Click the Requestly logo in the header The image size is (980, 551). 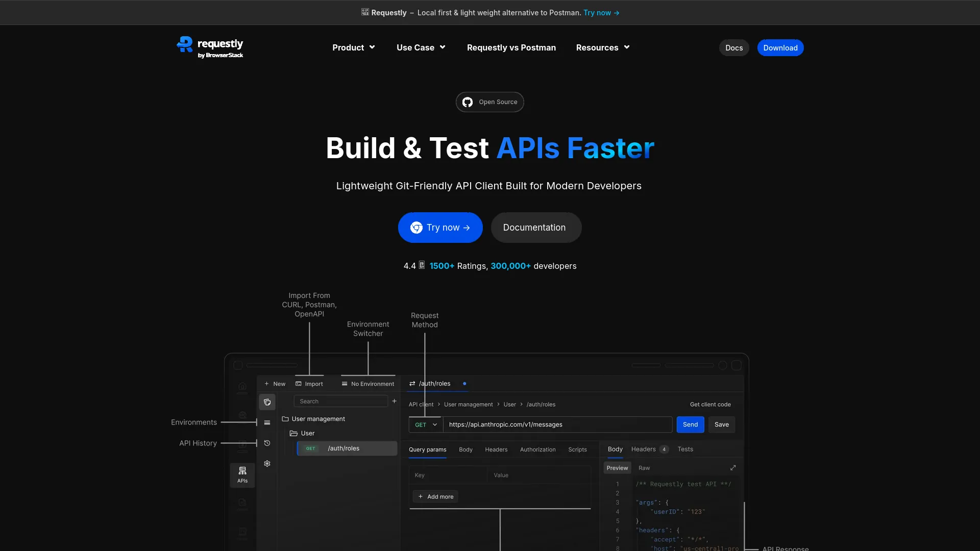(x=210, y=47)
